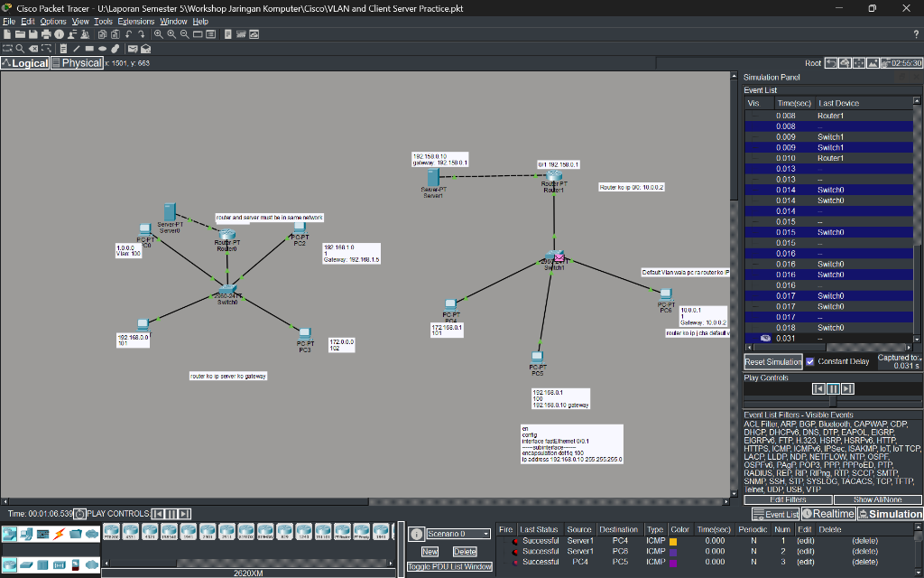Screen dimensions: 924x578
Task: Click the scenario information icon
Action: [x=416, y=534]
